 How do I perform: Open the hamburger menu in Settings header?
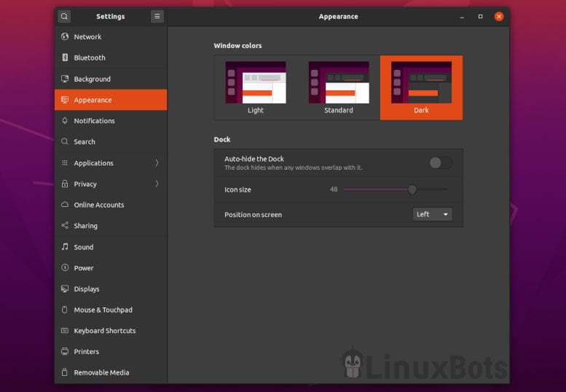pos(157,16)
